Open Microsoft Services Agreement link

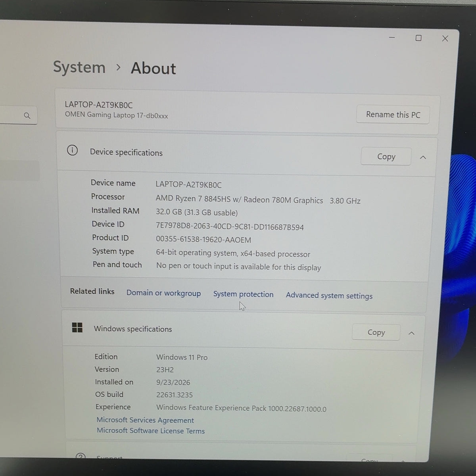coord(145,420)
